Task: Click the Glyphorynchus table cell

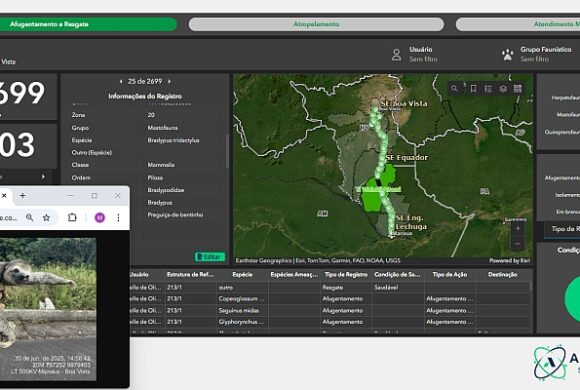Action: tap(241, 322)
